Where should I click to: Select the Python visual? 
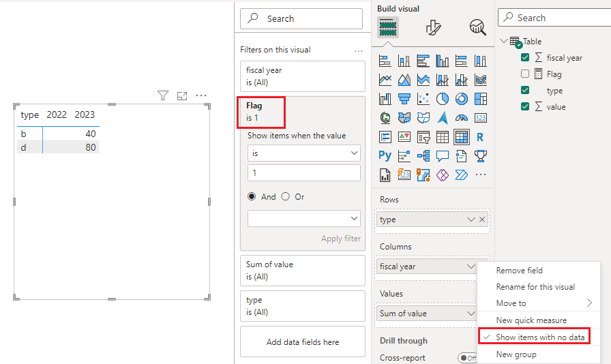[385, 156]
